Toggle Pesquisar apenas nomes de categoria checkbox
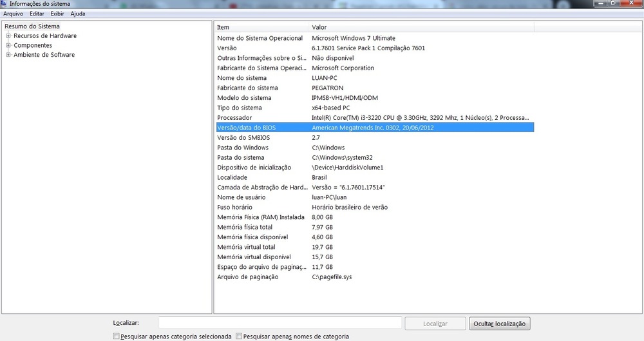Image resolution: width=644 pixels, height=341 pixels. [x=239, y=336]
